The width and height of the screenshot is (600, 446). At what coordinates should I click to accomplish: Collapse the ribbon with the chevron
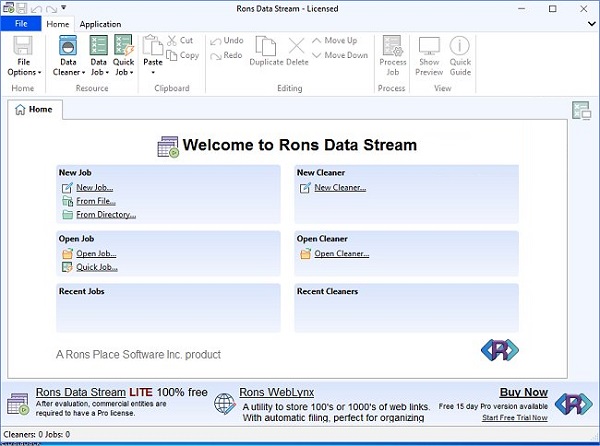[591, 24]
